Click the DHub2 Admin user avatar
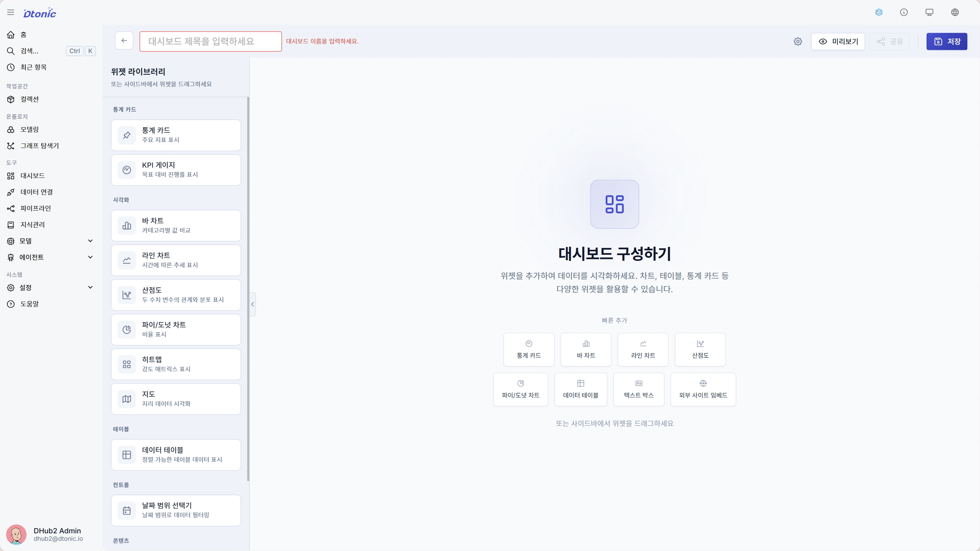Image resolution: width=980 pixels, height=551 pixels. (x=16, y=534)
